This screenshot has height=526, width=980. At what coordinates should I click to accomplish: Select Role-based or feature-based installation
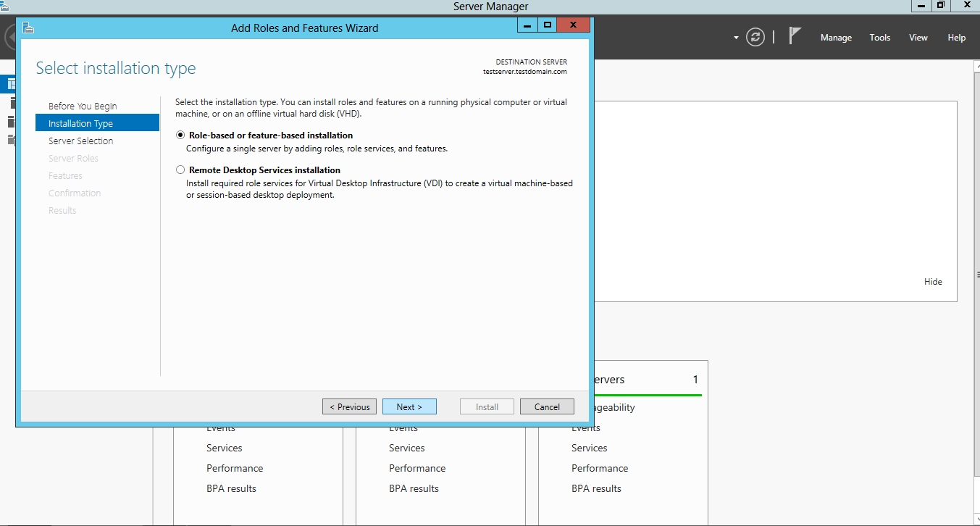180,135
